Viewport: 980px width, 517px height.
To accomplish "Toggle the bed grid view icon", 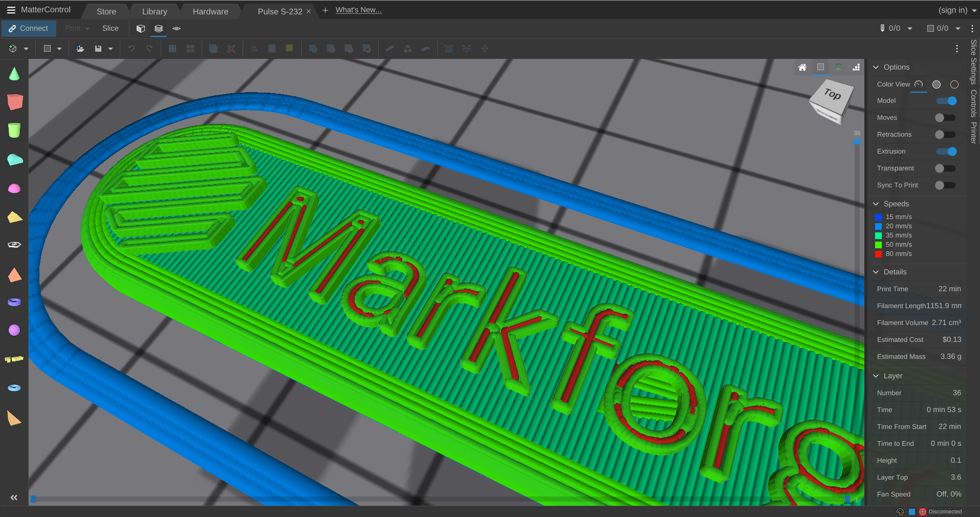I will 820,67.
